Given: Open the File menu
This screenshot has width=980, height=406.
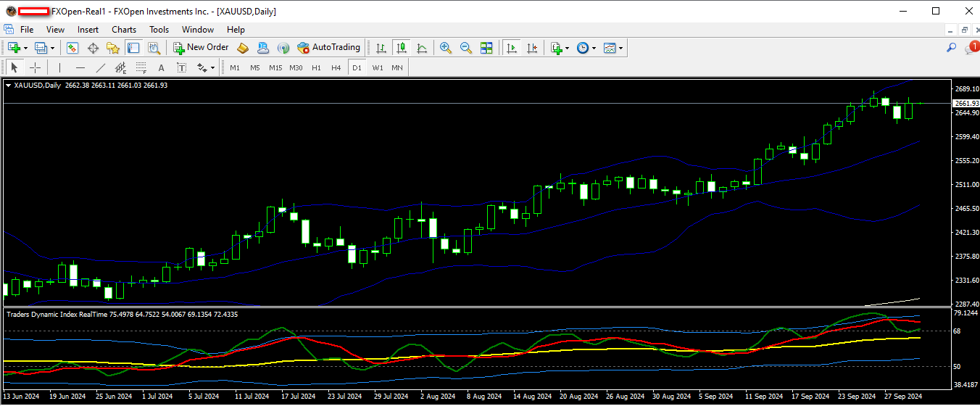Looking at the screenshot, I should point(27,30).
